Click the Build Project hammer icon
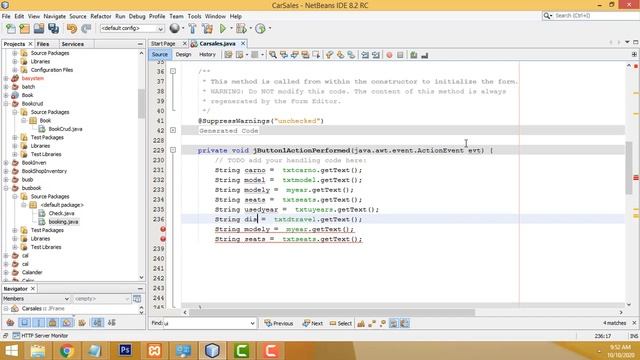This screenshot has height=360, width=640. tap(192, 29)
